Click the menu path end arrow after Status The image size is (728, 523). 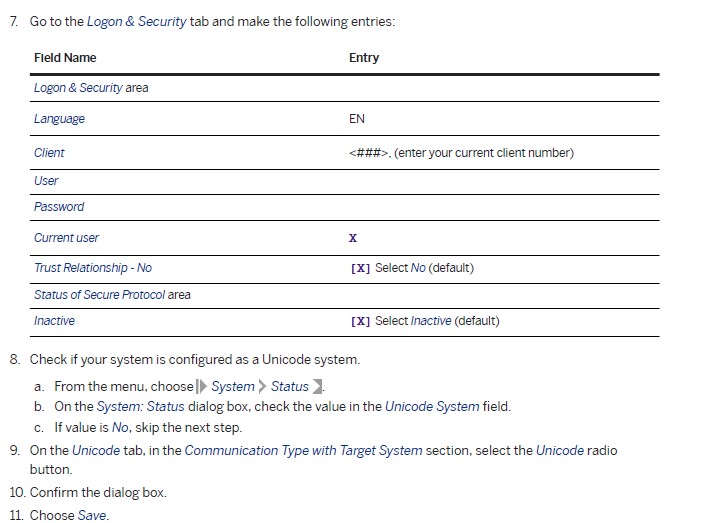(317, 386)
